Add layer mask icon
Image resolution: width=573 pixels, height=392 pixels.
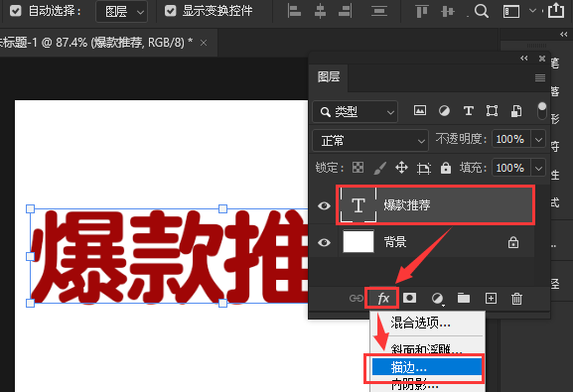pyautogui.click(x=409, y=298)
